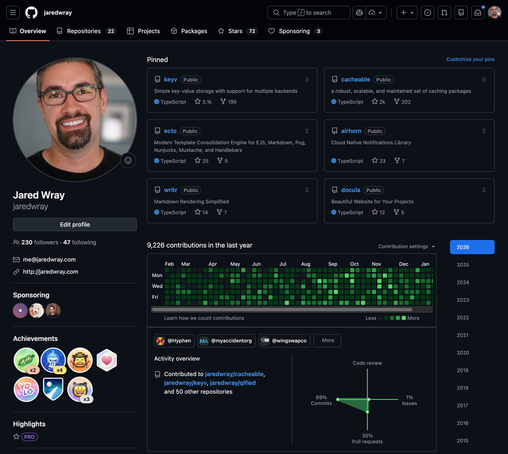508x454 pixels.
Task: Click the me@jaredwray.com email link
Action: 49,260
